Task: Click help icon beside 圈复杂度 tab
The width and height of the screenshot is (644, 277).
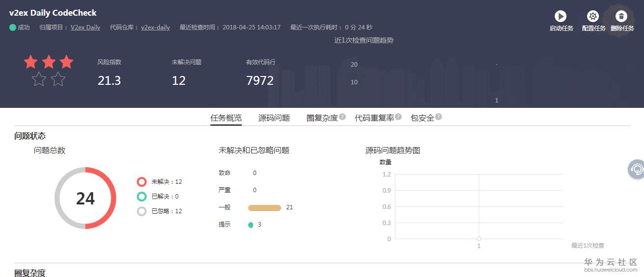Action: point(342,117)
